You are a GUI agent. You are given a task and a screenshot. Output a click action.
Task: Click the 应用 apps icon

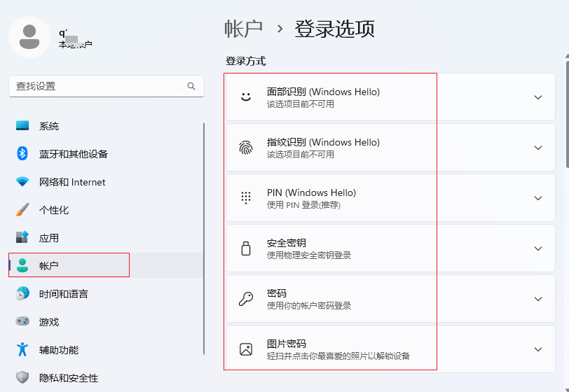click(22, 237)
